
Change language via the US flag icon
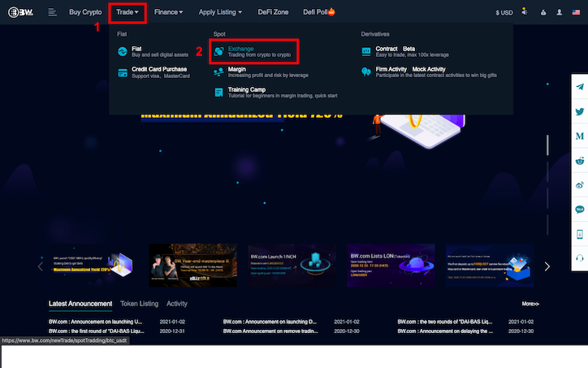(x=576, y=12)
